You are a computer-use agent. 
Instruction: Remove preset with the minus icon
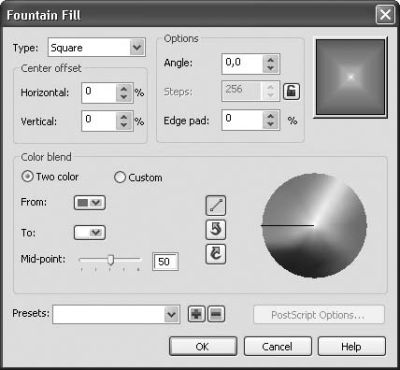pos(216,314)
